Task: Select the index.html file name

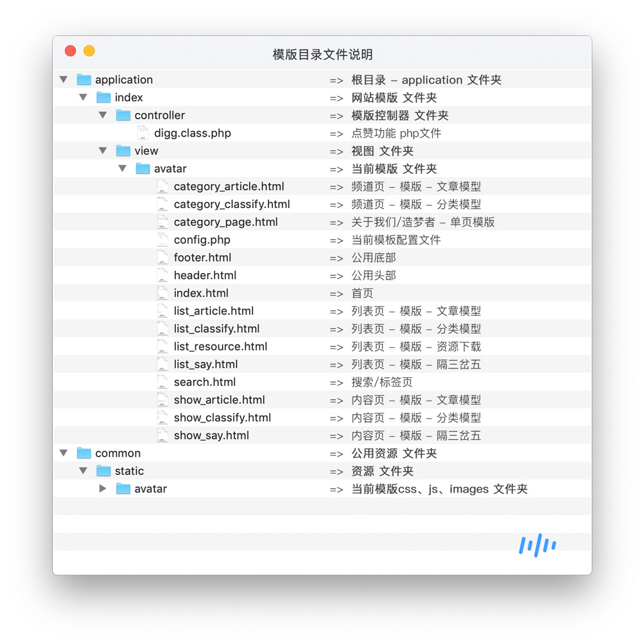Action: pyautogui.click(x=201, y=293)
